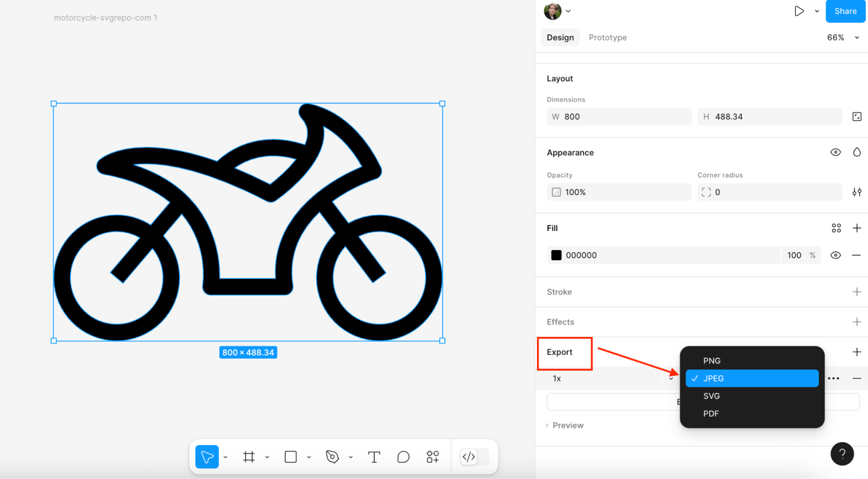Click the Present play icon
The width and height of the screenshot is (868, 479).
(x=799, y=11)
